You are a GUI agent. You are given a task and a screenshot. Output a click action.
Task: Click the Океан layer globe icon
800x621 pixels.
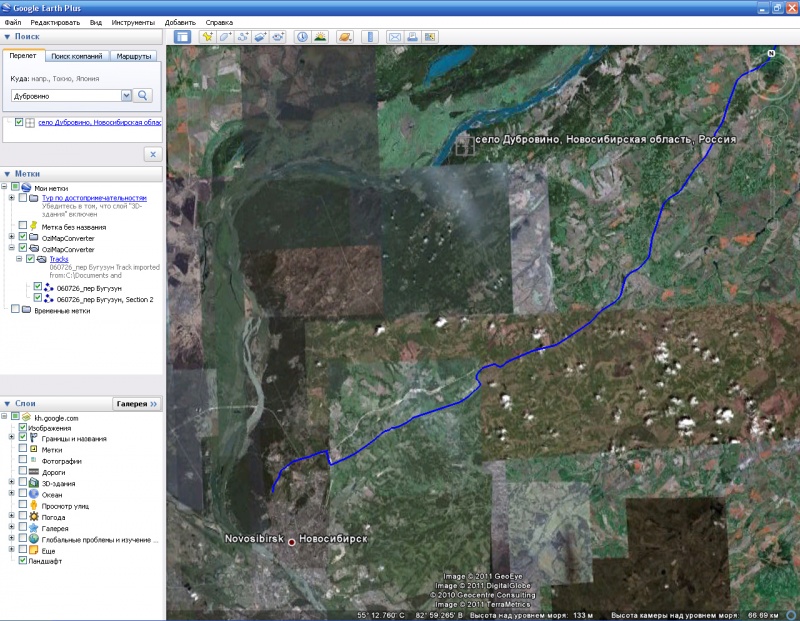pyautogui.click(x=34, y=494)
